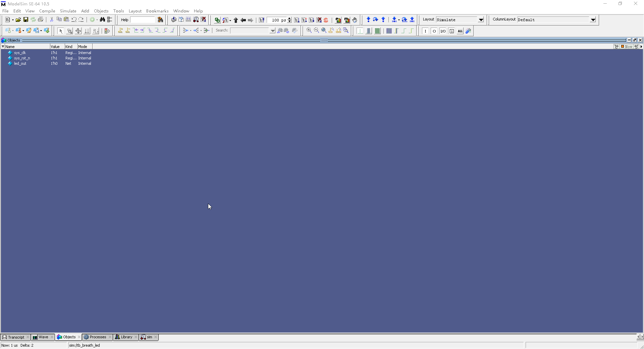Click the Step Over curved arrow icon
644x349 pixels.
[x=376, y=20]
